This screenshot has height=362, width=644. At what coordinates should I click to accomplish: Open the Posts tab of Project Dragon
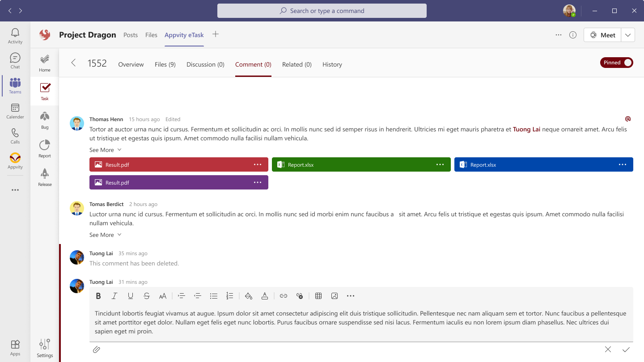pos(131,34)
